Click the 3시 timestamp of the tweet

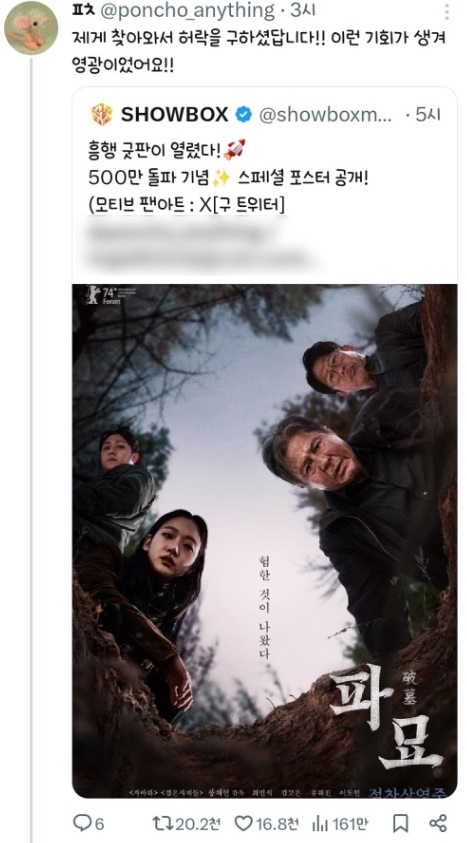(304, 10)
